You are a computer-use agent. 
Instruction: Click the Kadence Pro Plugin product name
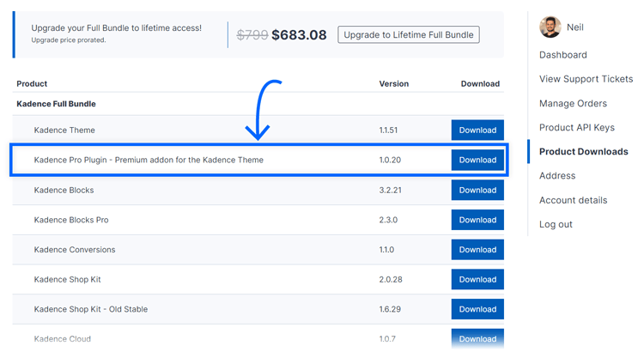point(149,160)
